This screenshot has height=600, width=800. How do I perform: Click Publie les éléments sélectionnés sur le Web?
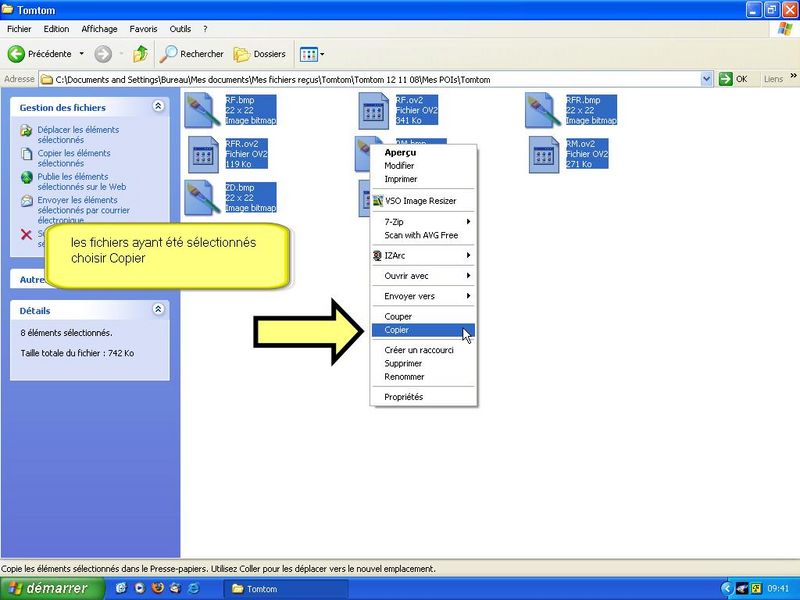tap(82, 182)
